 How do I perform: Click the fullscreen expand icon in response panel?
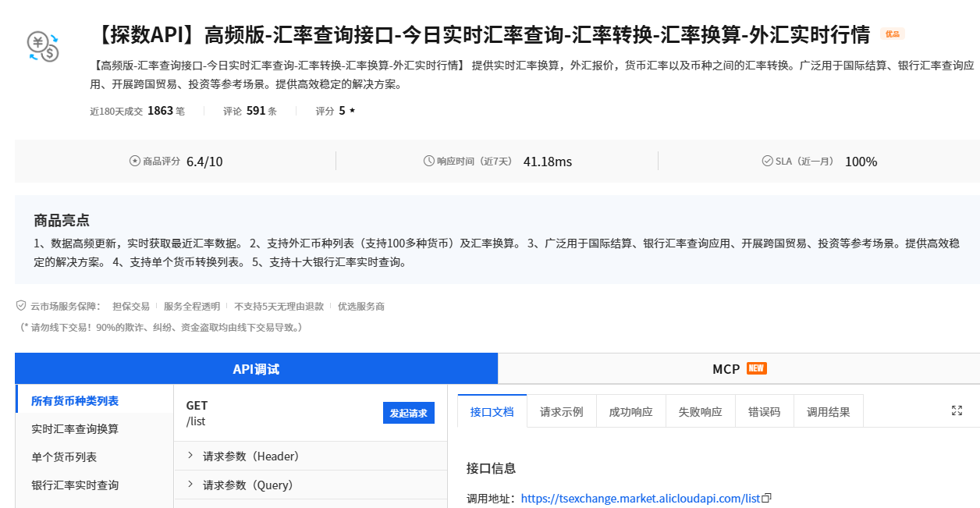tap(957, 409)
